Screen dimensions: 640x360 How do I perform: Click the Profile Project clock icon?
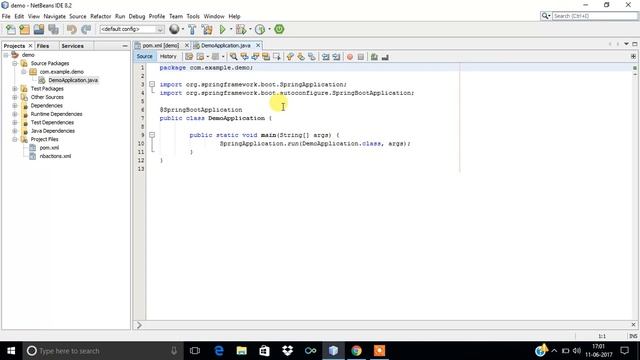pyautogui.click(x=260, y=29)
